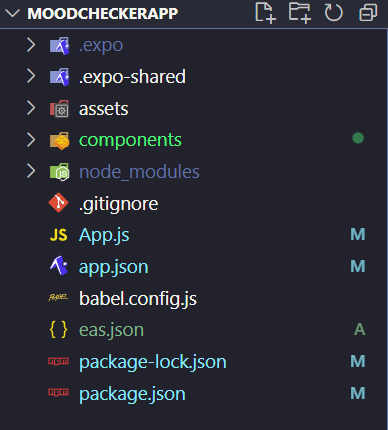Click the M status badge beside App.js
388x430 pixels.
pyautogui.click(x=358, y=234)
